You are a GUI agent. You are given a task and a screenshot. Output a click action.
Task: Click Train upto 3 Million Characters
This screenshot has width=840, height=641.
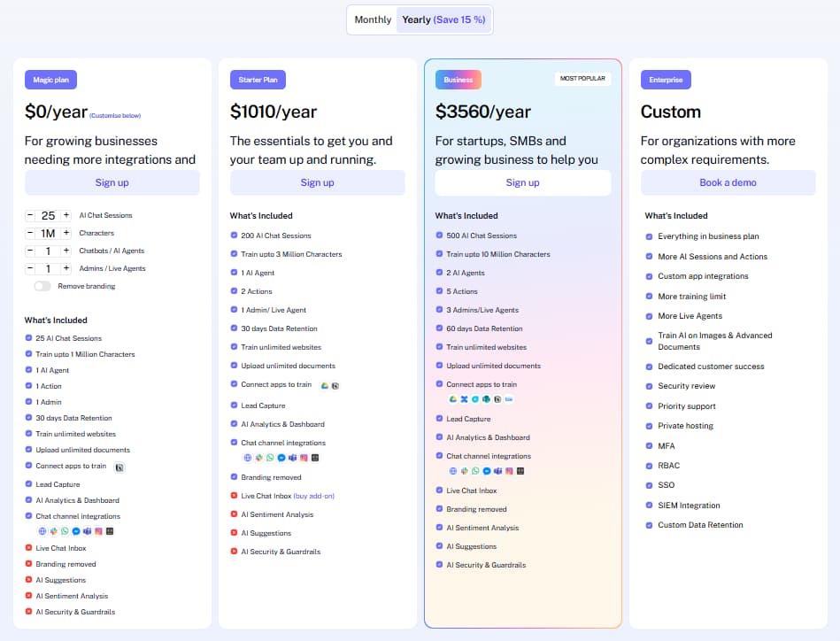pyautogui.click(x=291, y=254)
